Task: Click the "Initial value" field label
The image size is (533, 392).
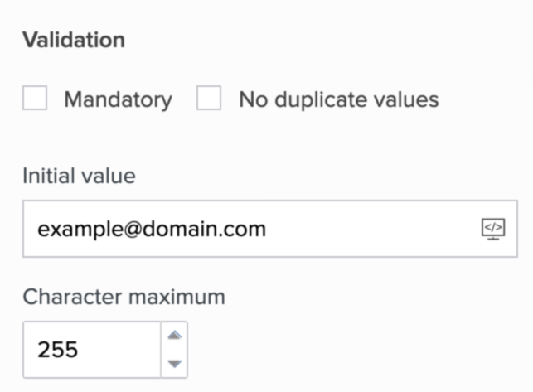Action: 79,176
